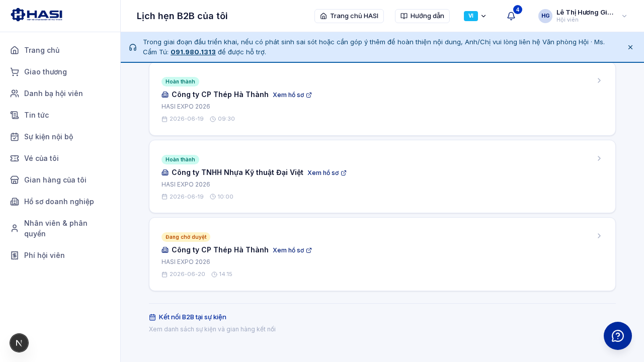Expand Thép Hà Thành 14:15 appointment chevron
Image resolution: width=644 pixels, height=362 pixels.
tap(599, 236)
